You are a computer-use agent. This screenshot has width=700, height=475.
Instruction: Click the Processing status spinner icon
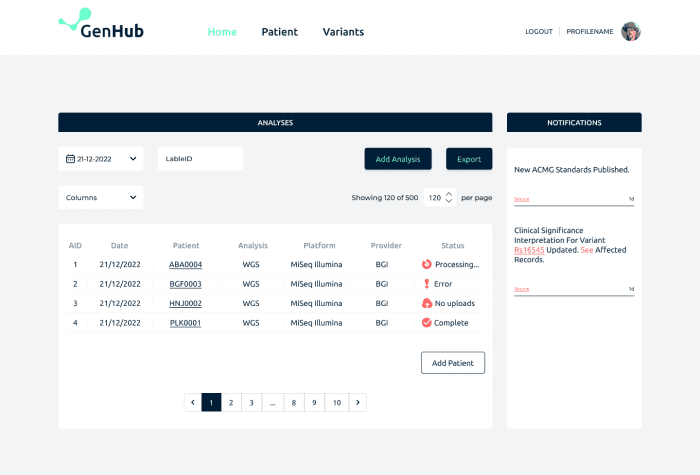(x=426, y=264)
